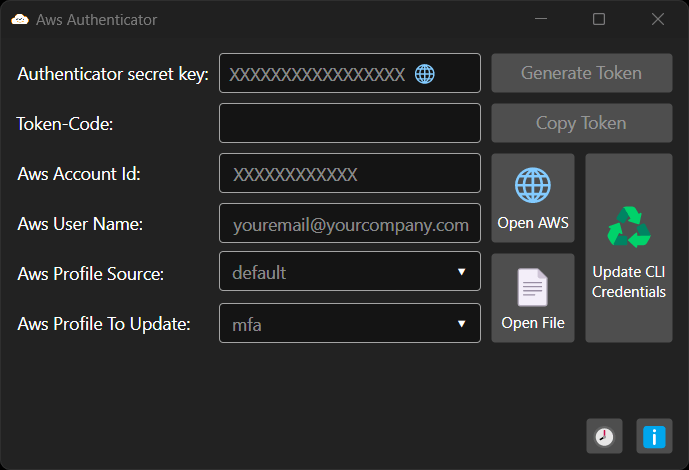Click the Generate Token button
689x470 pixels.
point(582,73)
